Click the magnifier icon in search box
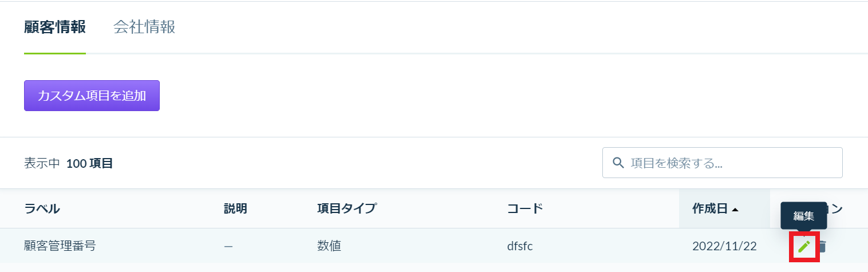This screenshot has width=868, height=272. click(x=618, y=163)
